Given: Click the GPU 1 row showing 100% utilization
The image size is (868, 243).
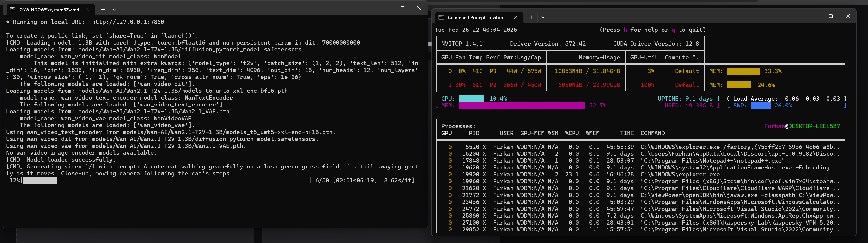Looking at the screenshot, I should coord(647,85).
